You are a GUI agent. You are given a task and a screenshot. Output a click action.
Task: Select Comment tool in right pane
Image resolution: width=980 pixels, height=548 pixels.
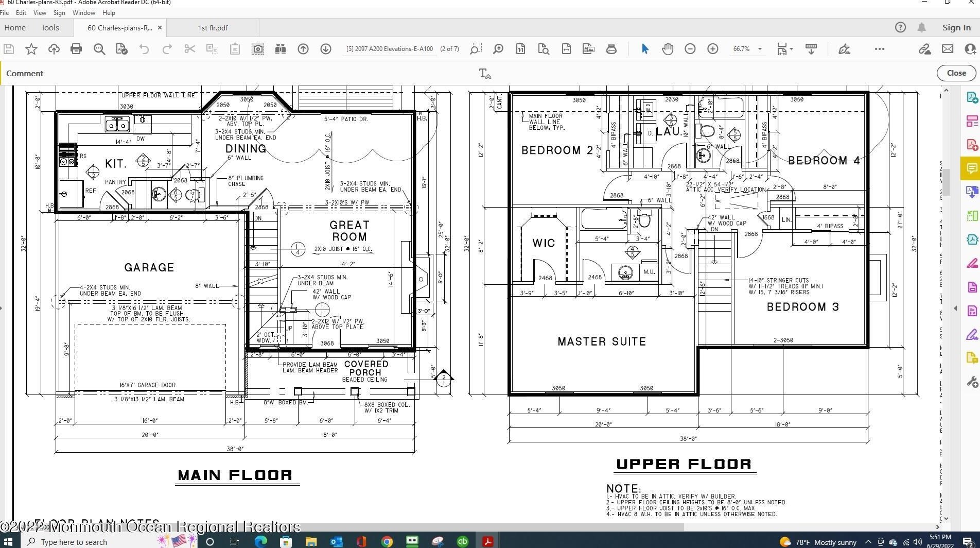pos(971,168)
